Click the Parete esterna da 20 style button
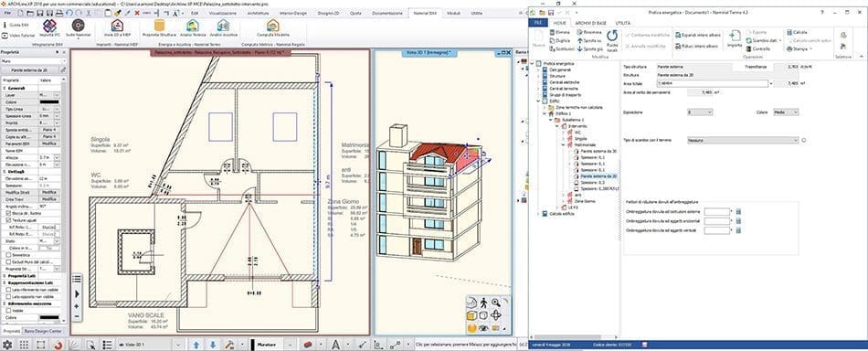The image size is (868, 351). [29, 70]
